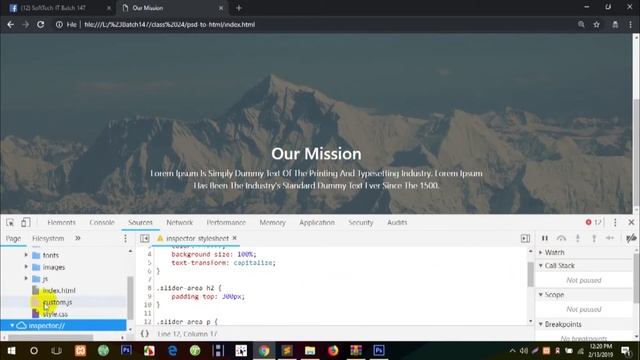Click the 'padding-top' declaration line
The image size is (640, 360).
(208, 297)
